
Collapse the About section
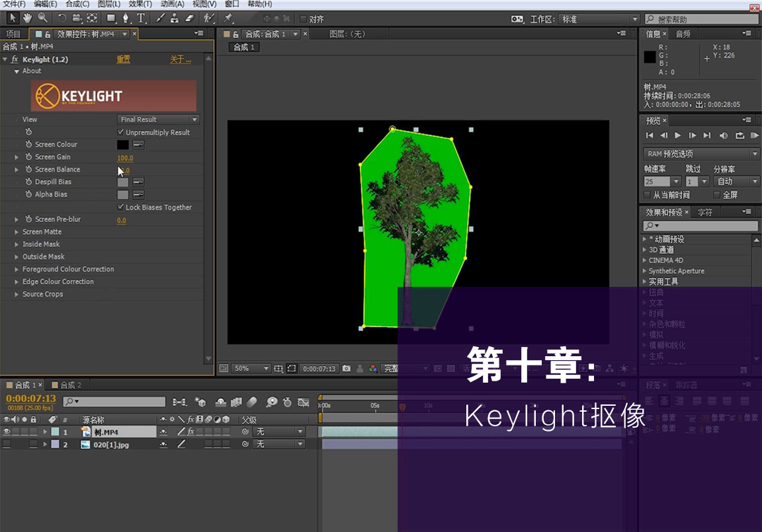17,71
